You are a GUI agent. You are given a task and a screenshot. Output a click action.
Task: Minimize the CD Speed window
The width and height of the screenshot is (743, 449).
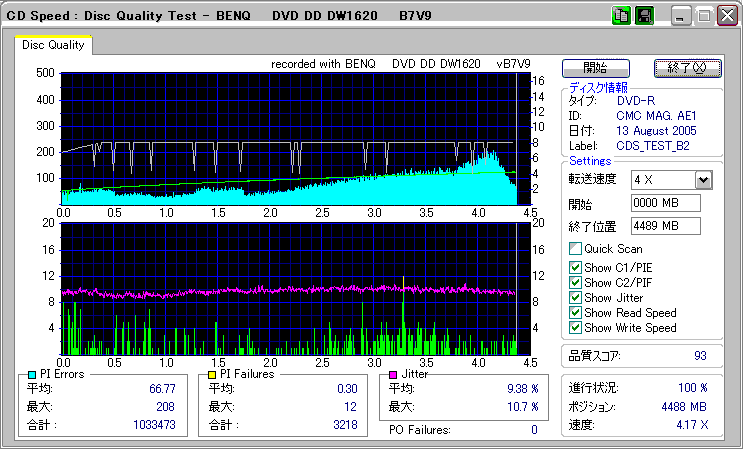681,17
